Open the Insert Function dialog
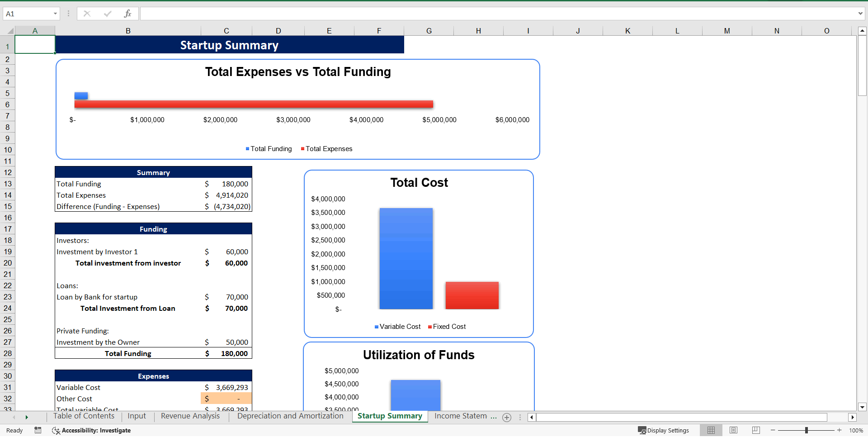This screenshot has width=868, height=437. coord(128,14)
